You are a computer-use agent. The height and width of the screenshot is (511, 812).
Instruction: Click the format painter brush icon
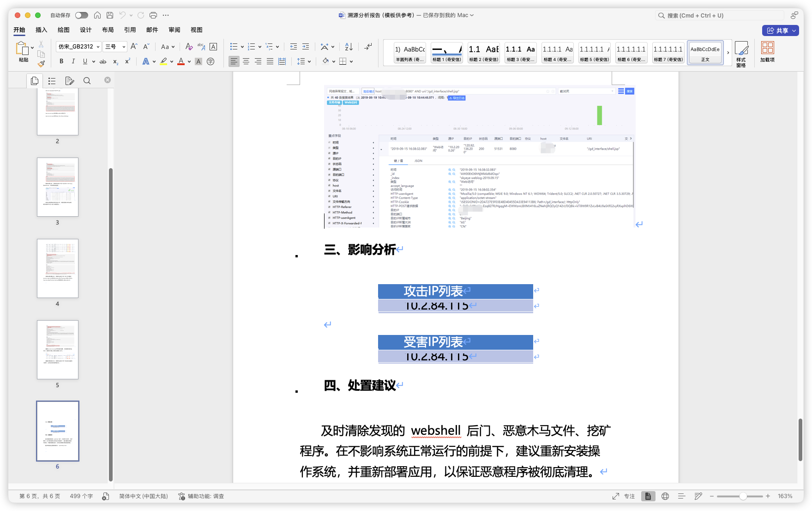coord(41,64)
